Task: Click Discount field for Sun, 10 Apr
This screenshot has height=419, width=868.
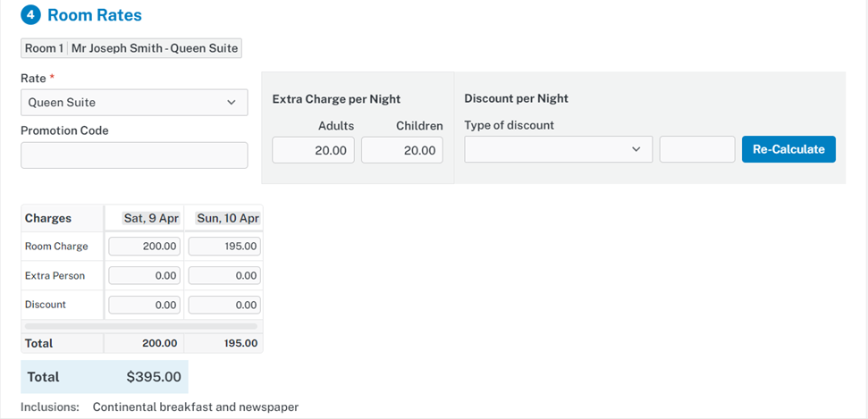Action: pos(224,305)
